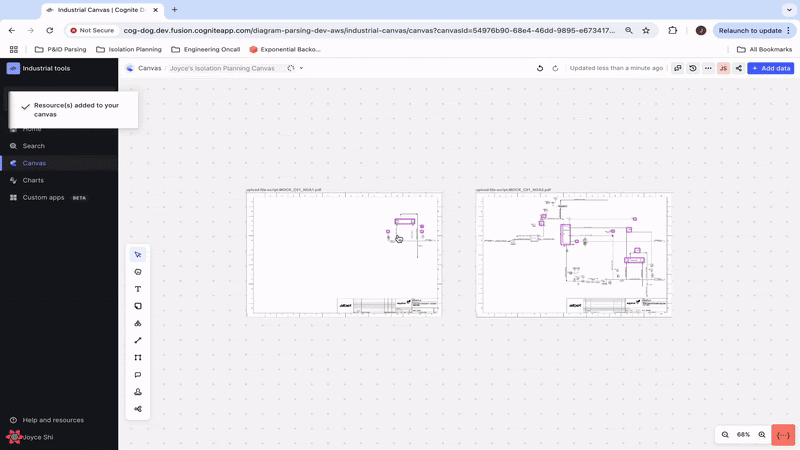Open the P&ID Parsing bookmark folder
The height and width of the screenshot is (450, 800).
click(x=61, y=49)
